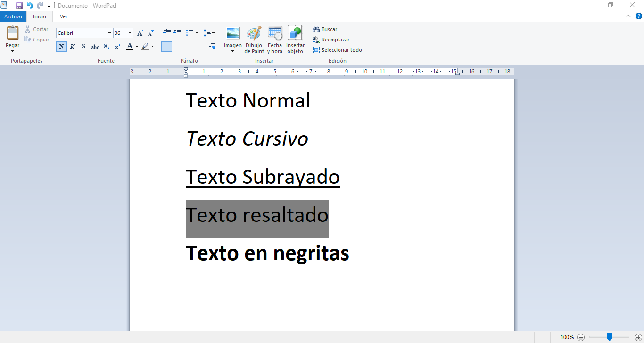Apply the current text color
644x343 pixels.
129,47
